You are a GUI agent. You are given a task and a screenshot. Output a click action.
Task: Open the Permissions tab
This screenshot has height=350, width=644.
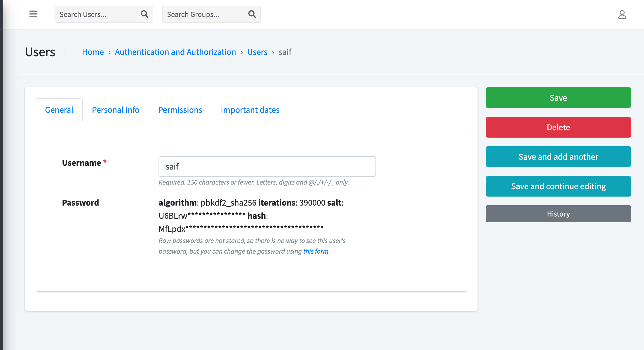pos(180,110)
